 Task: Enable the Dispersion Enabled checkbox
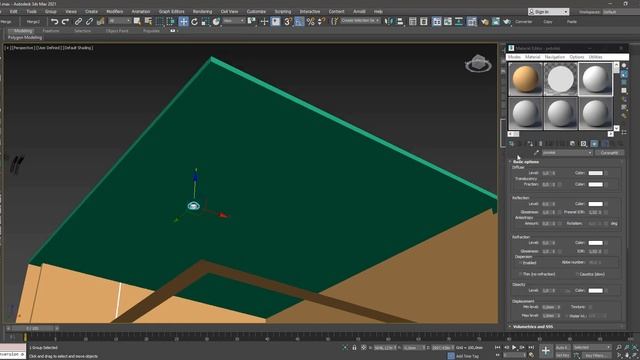[521, 263]
